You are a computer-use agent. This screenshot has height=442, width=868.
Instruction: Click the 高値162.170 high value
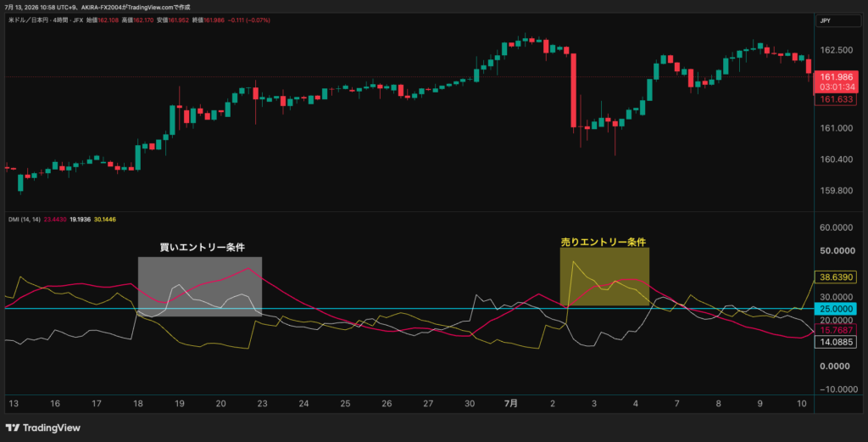(138, 20)
